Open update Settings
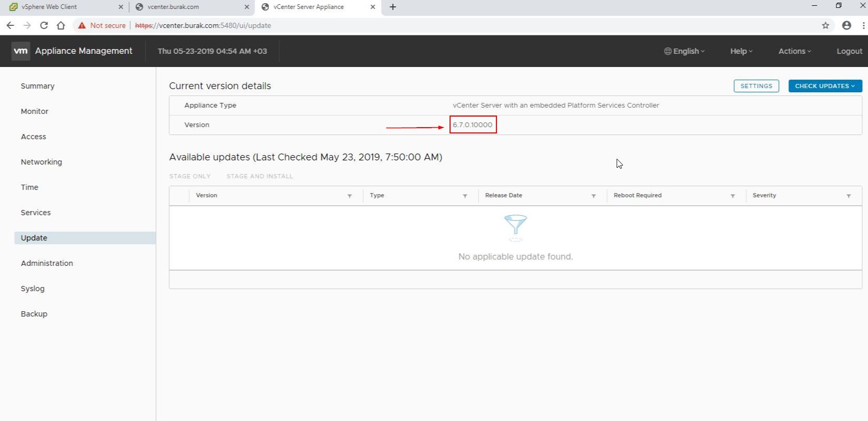This screenshot has width=868, height=421. tap(756, 86)
